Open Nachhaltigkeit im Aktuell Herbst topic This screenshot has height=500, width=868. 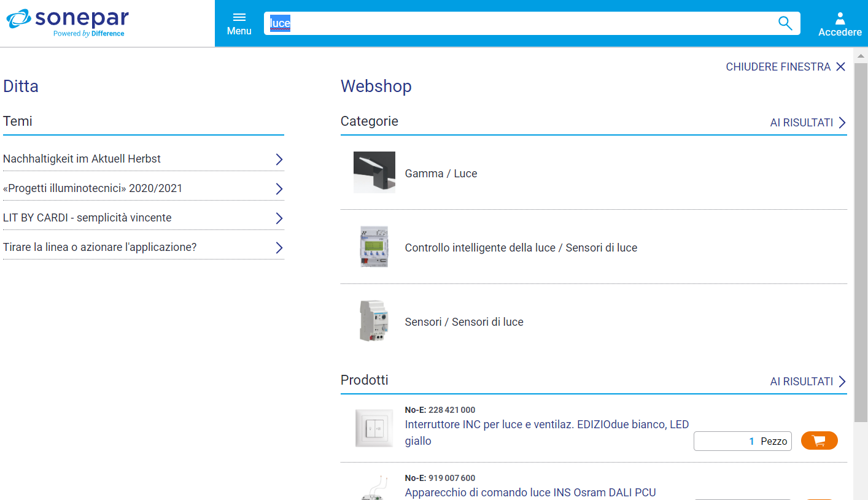tap(82, 159)
